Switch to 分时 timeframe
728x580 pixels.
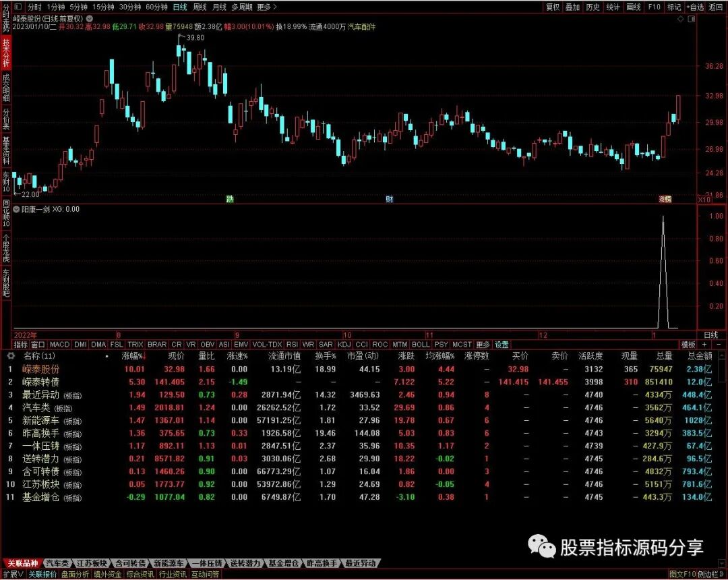pos(35,7)
